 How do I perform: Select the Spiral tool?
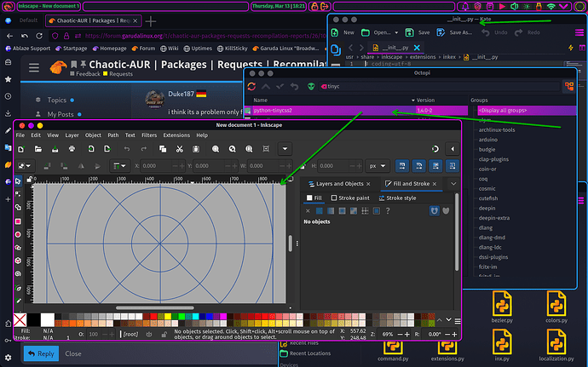click(18, 274)
